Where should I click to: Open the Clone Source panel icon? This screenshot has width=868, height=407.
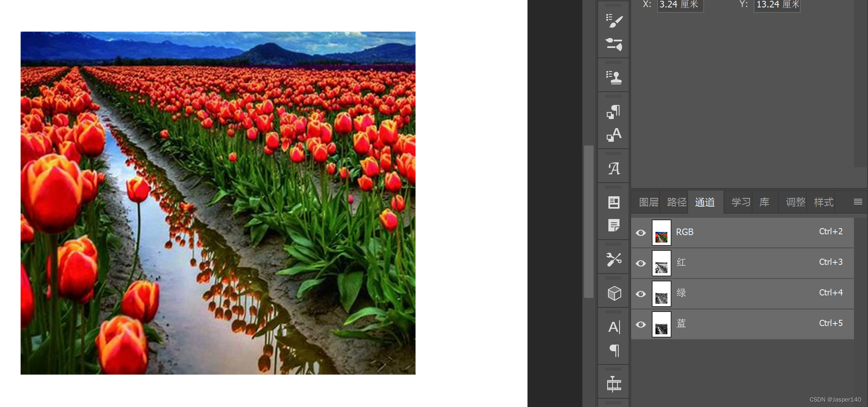pyautogui.click(x=614, y=77)
